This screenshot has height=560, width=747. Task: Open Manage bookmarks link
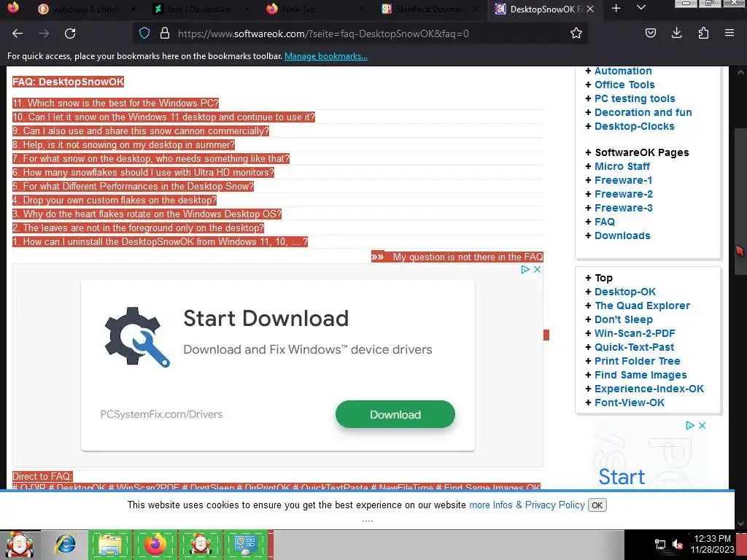pyautogui.click(x=326, y=56)
